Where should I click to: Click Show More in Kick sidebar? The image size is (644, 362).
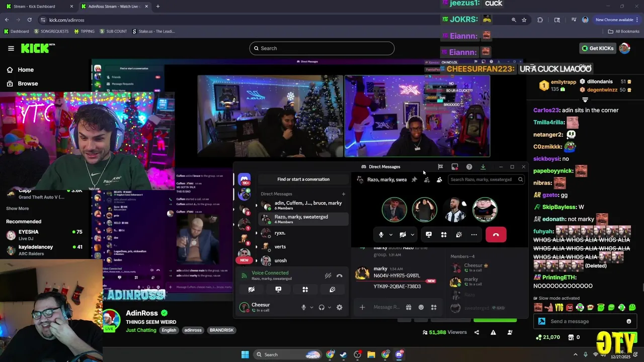pos(18,208)
